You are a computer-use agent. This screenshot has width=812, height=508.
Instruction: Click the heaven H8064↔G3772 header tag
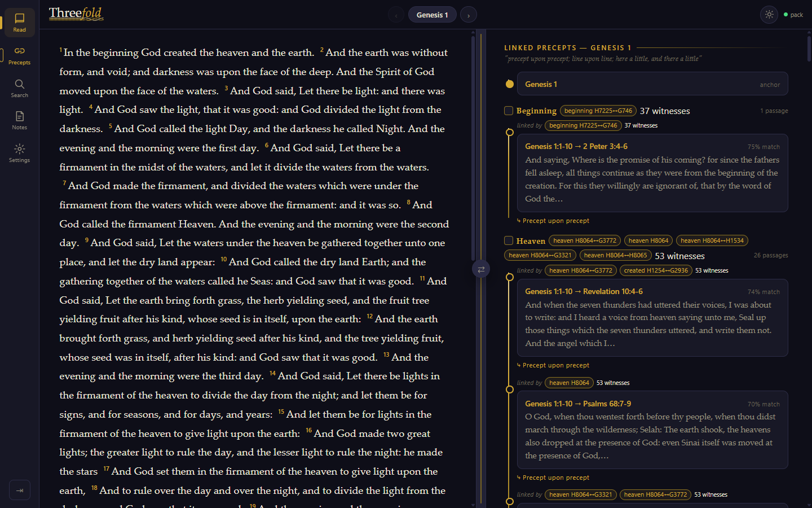pyautogui.click(x=585, y=240)
